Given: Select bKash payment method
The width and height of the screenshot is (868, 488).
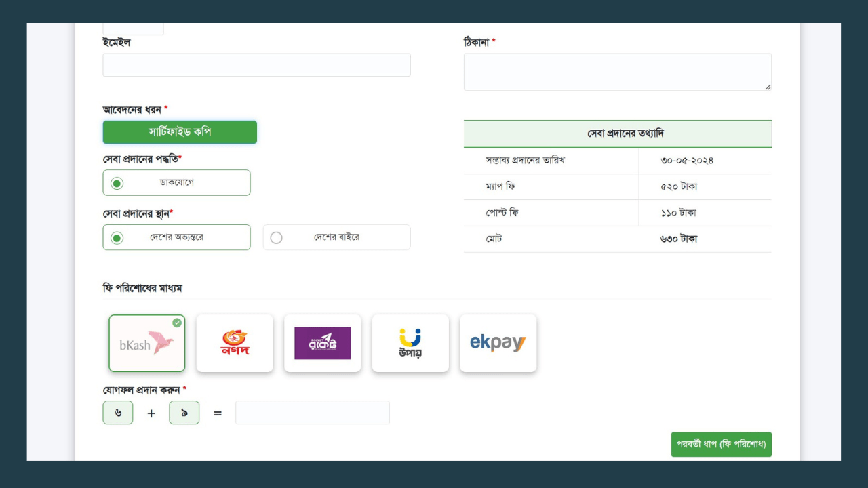Looking at the screenshot, I should 146,343.
